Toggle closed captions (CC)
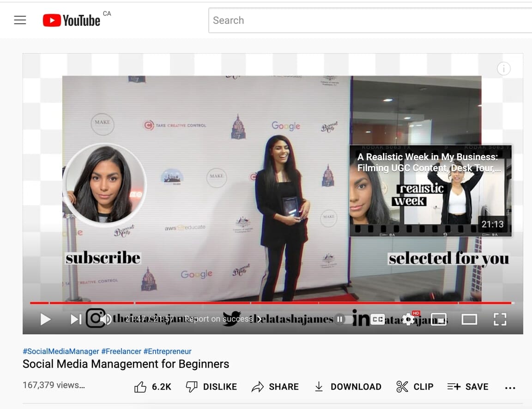 [378, 319]
